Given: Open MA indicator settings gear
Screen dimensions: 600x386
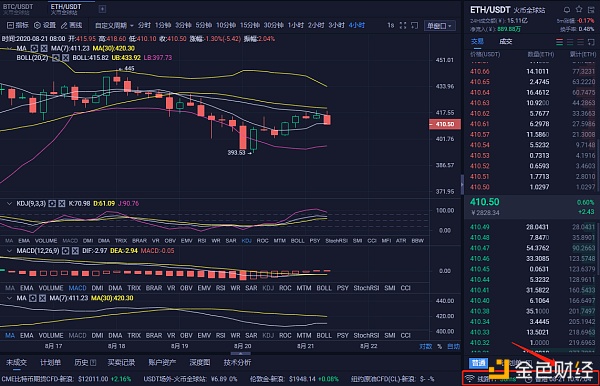Looking at the screenshot, I should [34, 48].
